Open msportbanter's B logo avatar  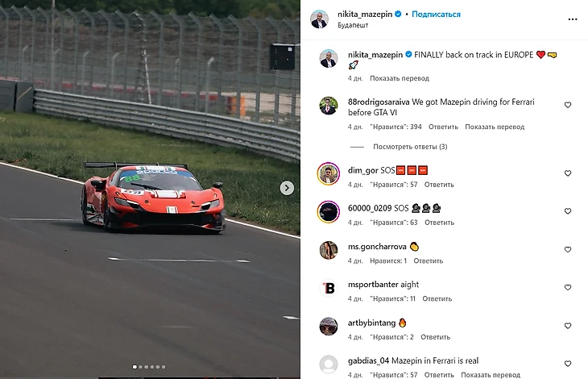[x=329, y=288]
